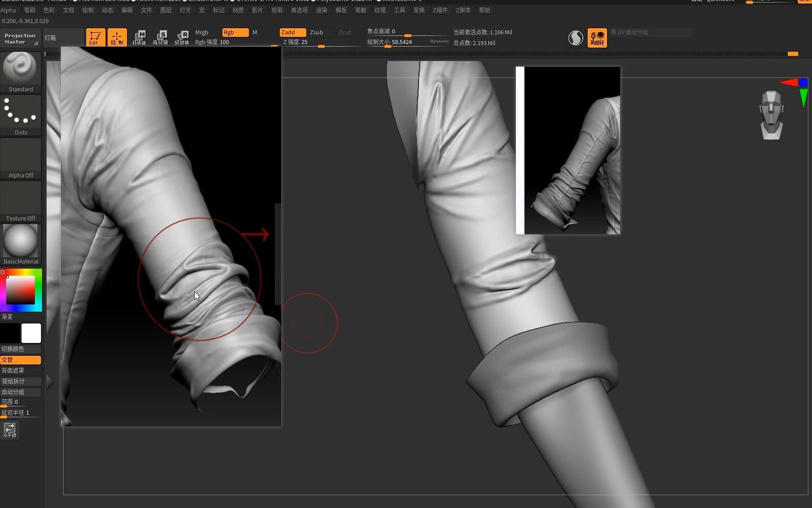812x508 pixels.
Task: Click the 水平转 flip horizontal icon
Action: [10, 430]
